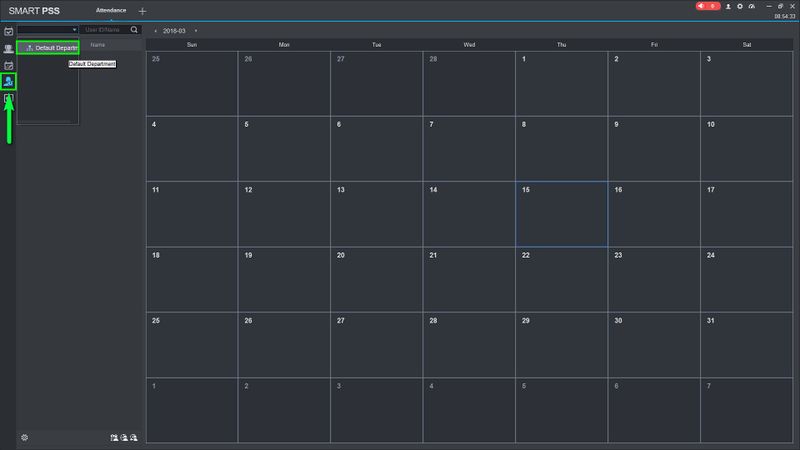Click the User ID/Name search field
The height and width of the screenshot is (450, 800).
pos(106,30)
